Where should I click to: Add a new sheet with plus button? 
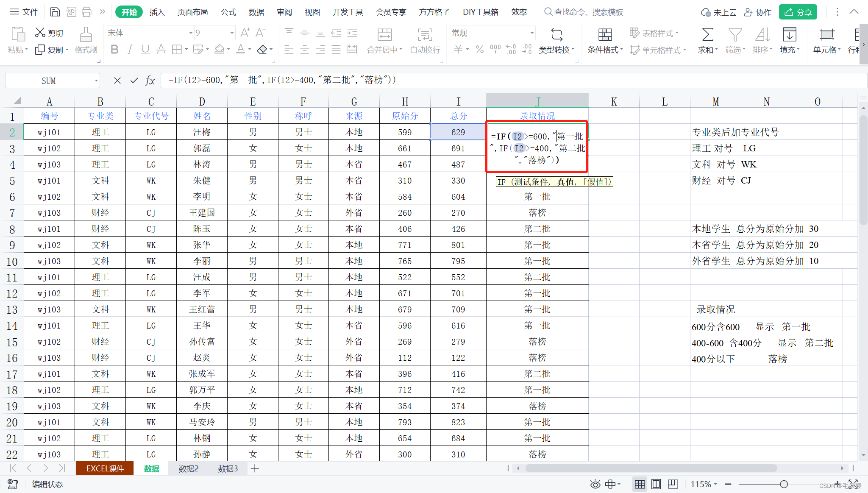[255, 468]
